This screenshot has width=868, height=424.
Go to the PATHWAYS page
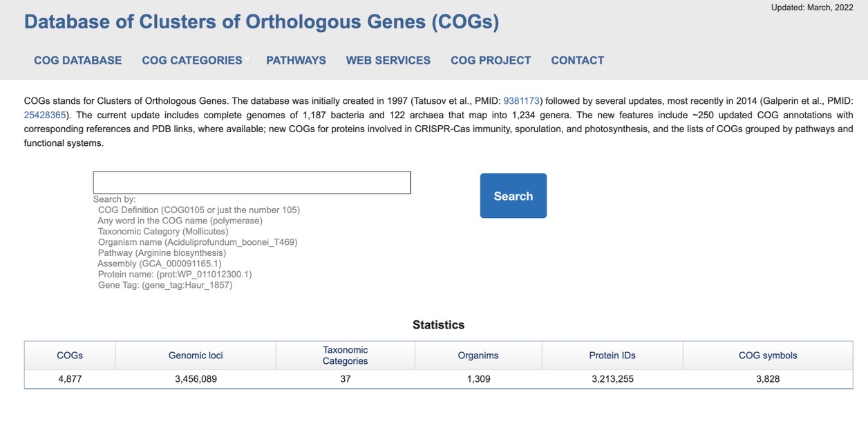pos(296,60)
